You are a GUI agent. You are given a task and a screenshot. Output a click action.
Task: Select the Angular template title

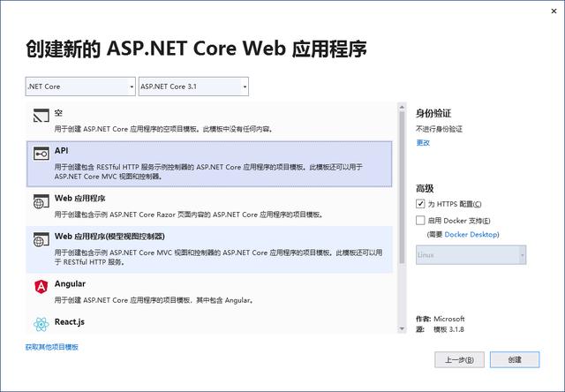[x=70, y=284]
